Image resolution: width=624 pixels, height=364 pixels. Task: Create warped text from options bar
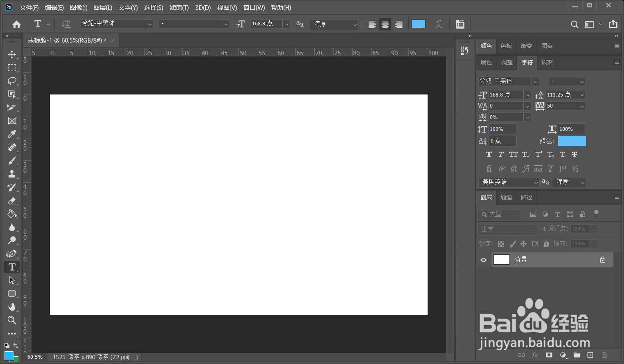tap(439, 24)
